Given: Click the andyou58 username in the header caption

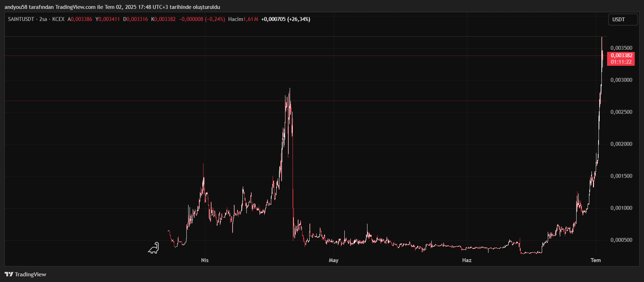Looking at the screenshot, I should [x=16, y=7].
